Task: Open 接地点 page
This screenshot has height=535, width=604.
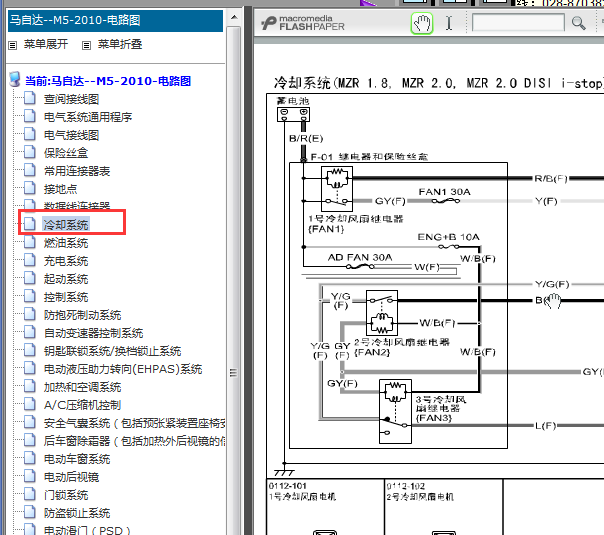Action: 60,189
